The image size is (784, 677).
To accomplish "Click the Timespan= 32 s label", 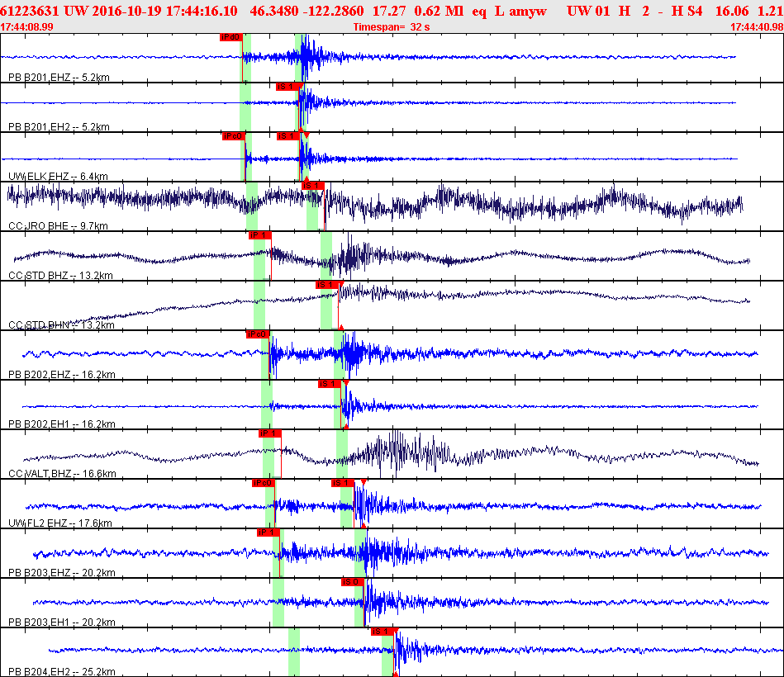I will 392,27.
